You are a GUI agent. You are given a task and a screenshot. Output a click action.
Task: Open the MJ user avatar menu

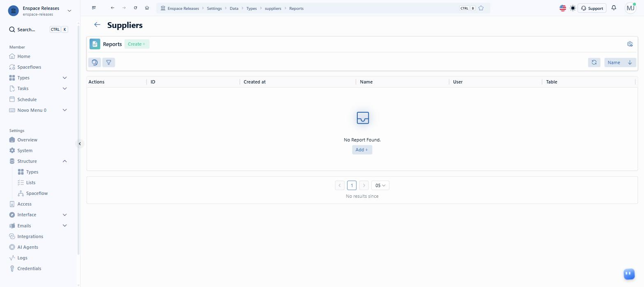coord(630,8)
